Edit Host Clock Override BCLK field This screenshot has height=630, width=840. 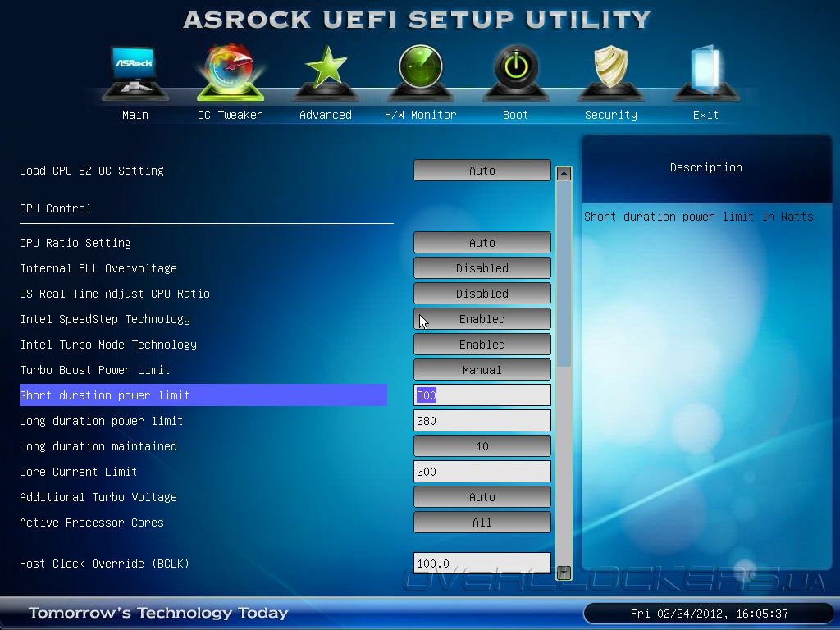[x=482, y=564]
